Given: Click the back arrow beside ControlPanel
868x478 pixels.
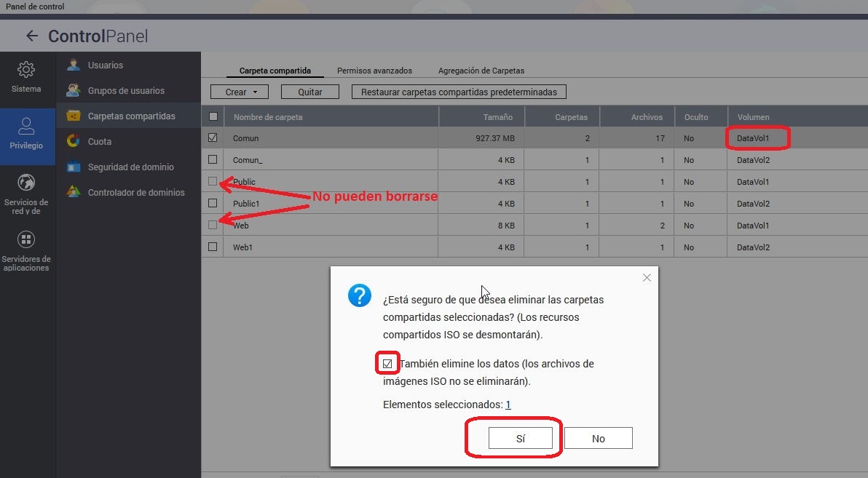Looking at the screenshot, I should coord(31,36).
